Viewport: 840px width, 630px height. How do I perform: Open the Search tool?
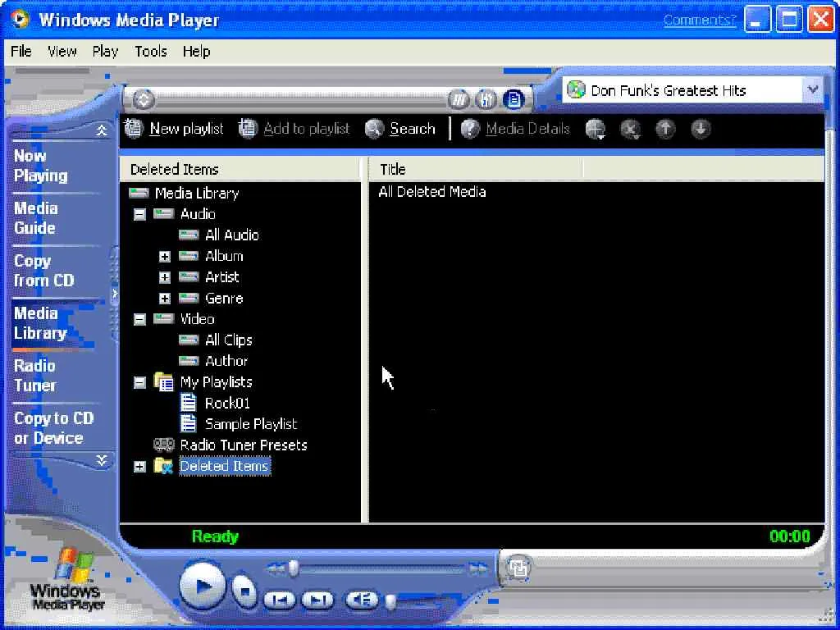click(x=400, y=129)
